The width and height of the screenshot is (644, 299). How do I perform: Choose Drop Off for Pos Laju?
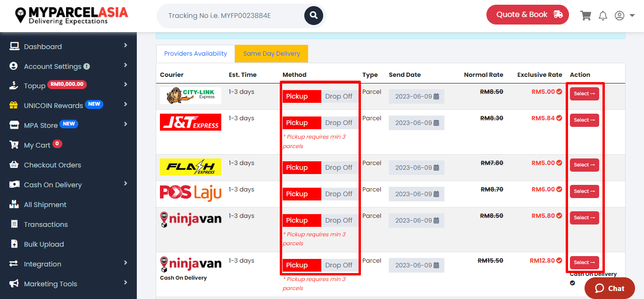[339, 194]
